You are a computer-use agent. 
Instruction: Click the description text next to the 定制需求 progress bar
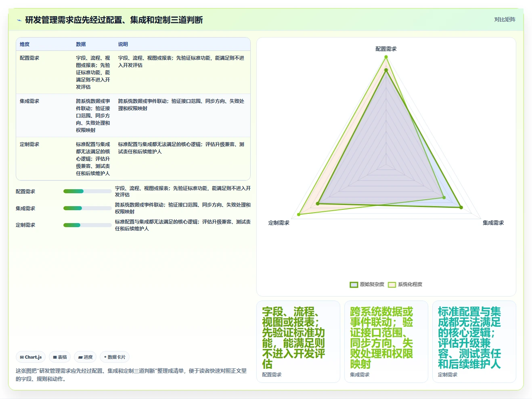tap(182, 225)
